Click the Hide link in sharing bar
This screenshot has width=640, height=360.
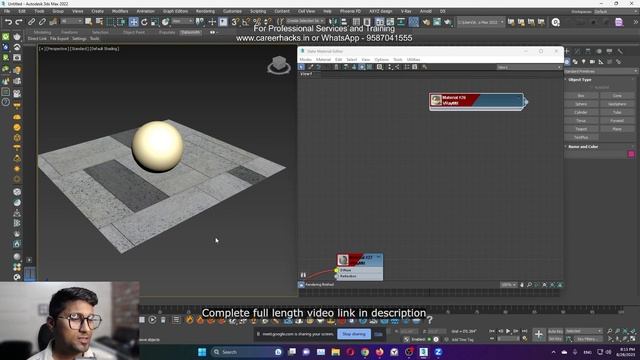(379, 334)
